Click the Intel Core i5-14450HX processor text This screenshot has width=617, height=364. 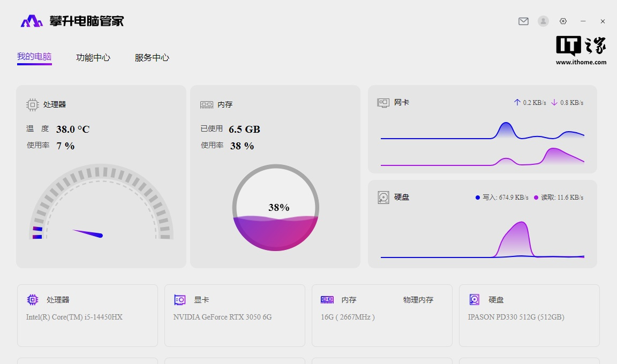coord(74,317)
